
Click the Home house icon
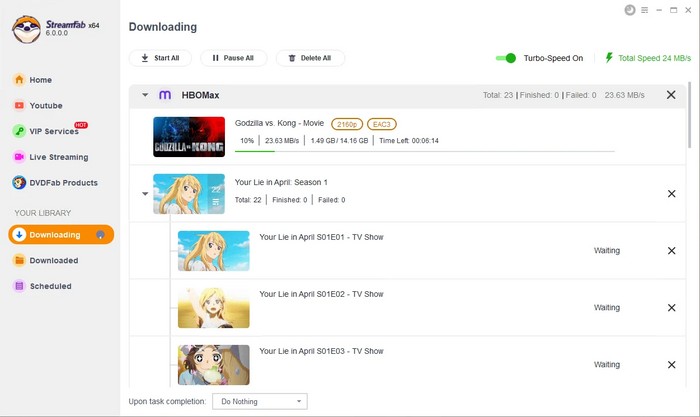tap(19, 80)
